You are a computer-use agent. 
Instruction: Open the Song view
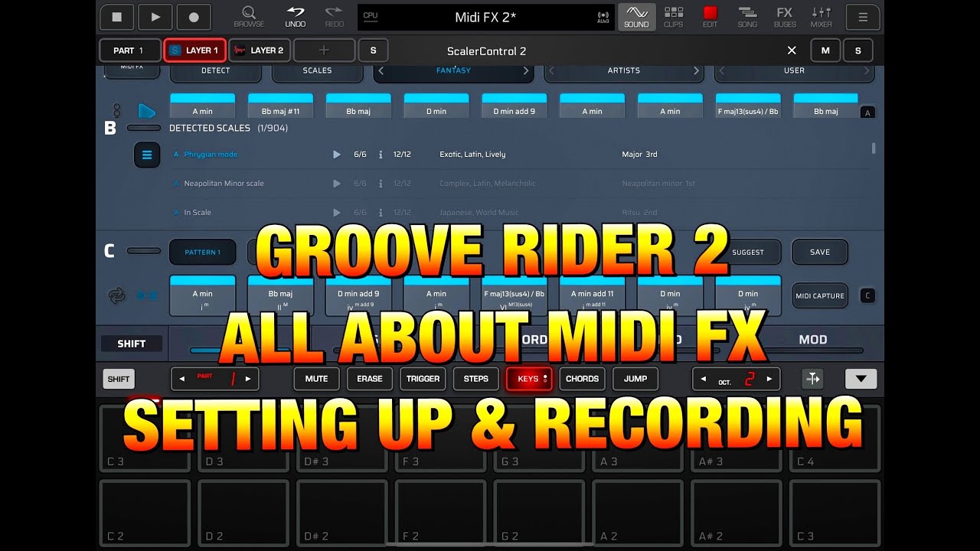coord(747,16)
